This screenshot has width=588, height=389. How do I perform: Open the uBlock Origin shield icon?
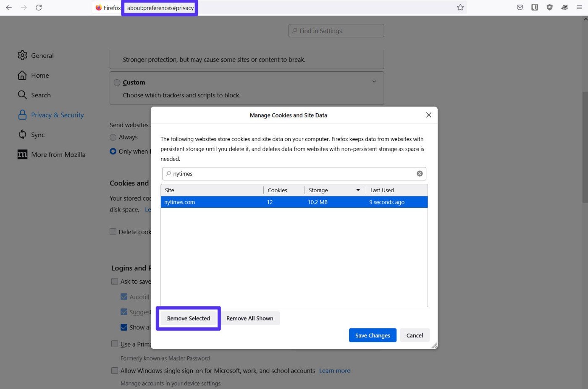click(x=549, y=8)
